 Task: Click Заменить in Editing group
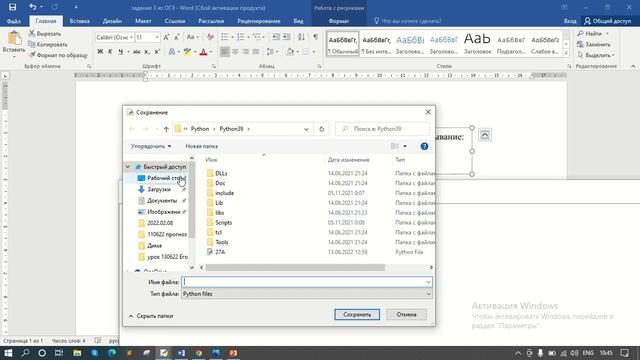click(x=594, y=44)
